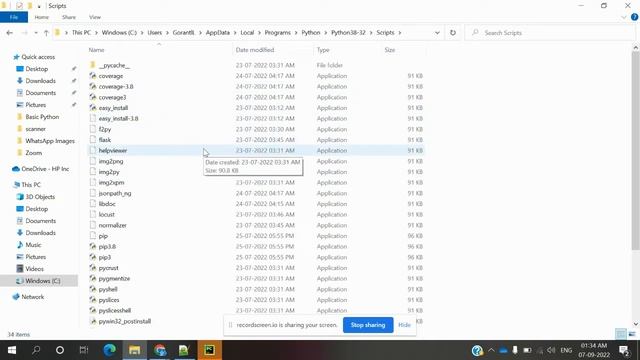Open recent locations dropdown arrow

[x=36, y=33]
